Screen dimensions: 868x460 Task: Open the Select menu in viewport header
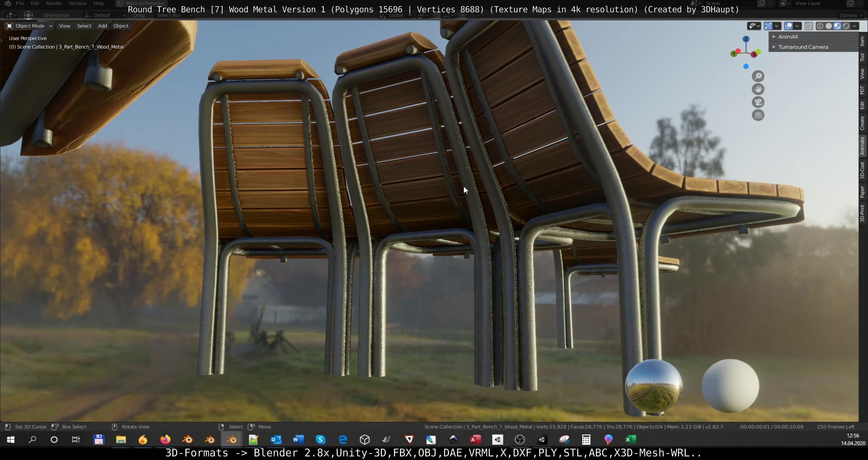(84, 26)
